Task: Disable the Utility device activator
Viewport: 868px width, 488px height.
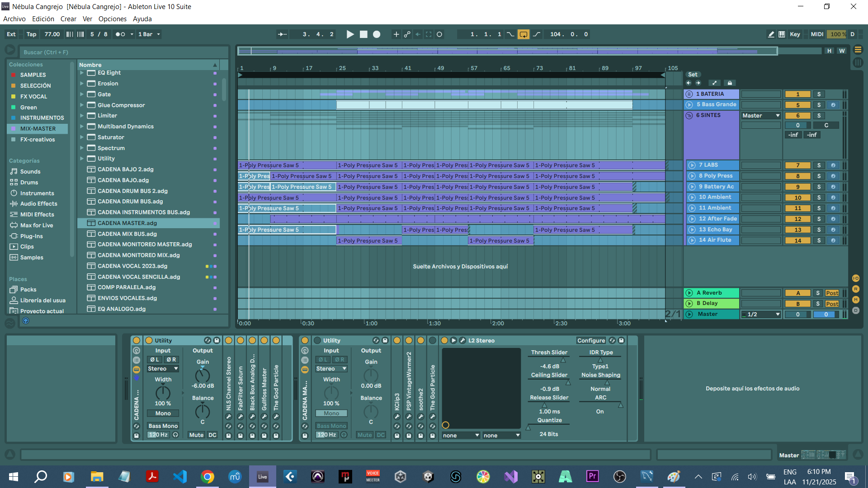Action: tap(149, 341)
